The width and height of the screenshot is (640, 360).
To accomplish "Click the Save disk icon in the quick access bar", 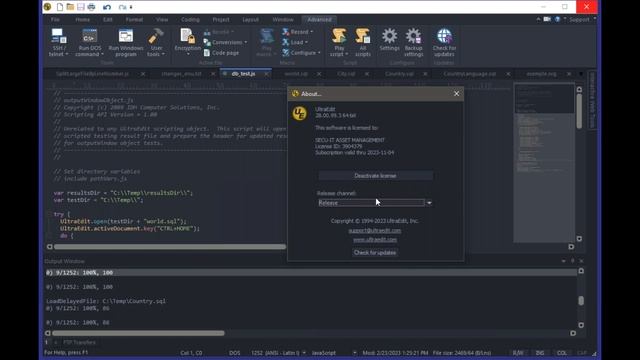I will (x=80, y=7).
